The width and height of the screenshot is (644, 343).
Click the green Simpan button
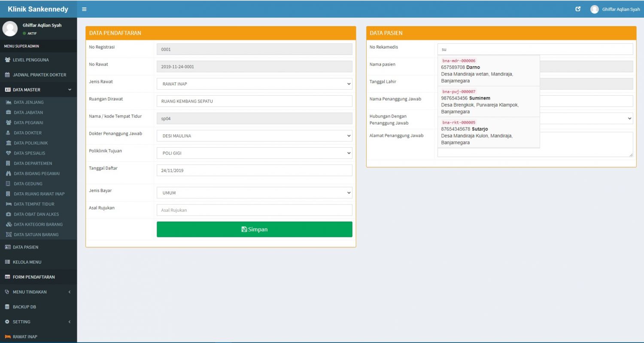point(254,229)
